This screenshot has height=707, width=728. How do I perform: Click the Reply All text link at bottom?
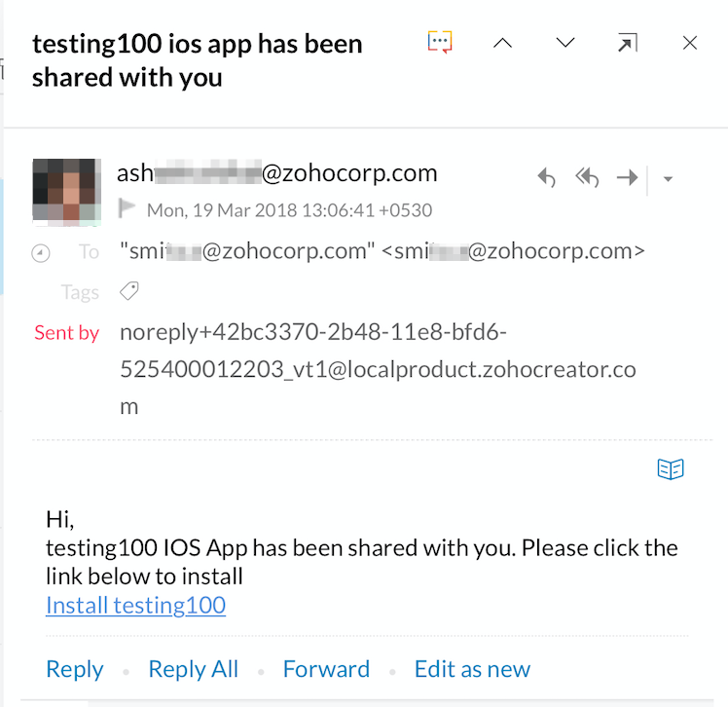(193, 669)
